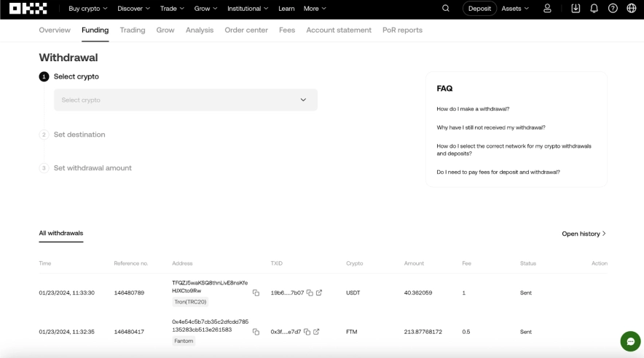Click the search magnifier icon
This screenshot has width=644, height=358.
pos(446,9)
